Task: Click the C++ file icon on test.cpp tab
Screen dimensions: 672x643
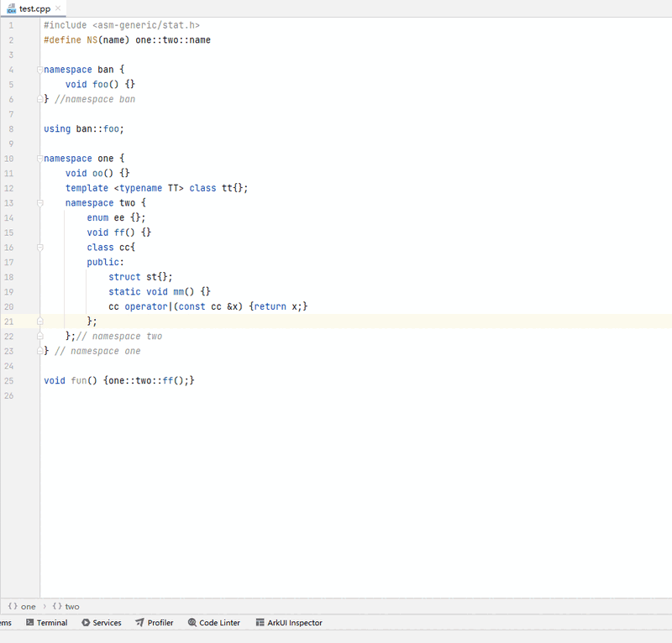Action: pos(12,8)
